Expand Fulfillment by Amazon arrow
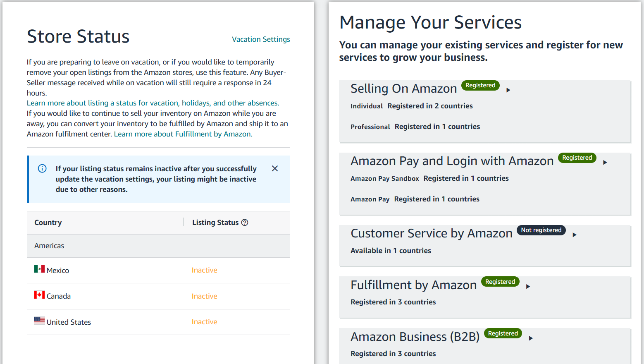The width and height of the screenshot is (644, 364). [x=528, y=286]
